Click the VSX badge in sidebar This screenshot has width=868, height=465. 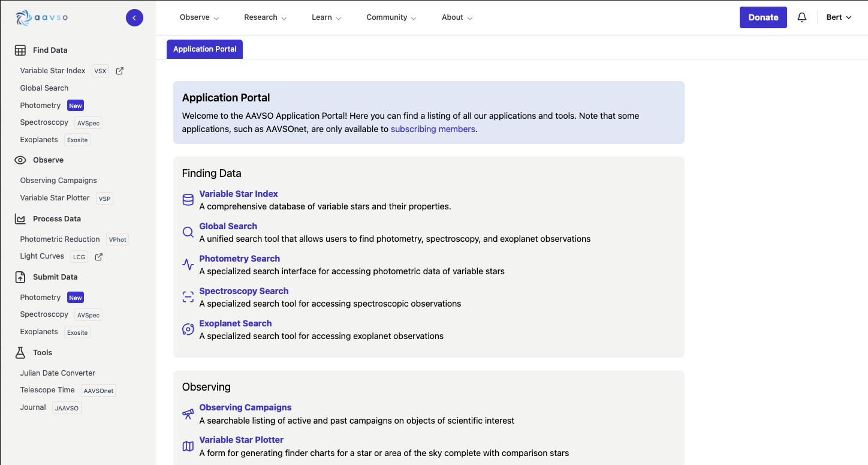click(x=100, y=71)
